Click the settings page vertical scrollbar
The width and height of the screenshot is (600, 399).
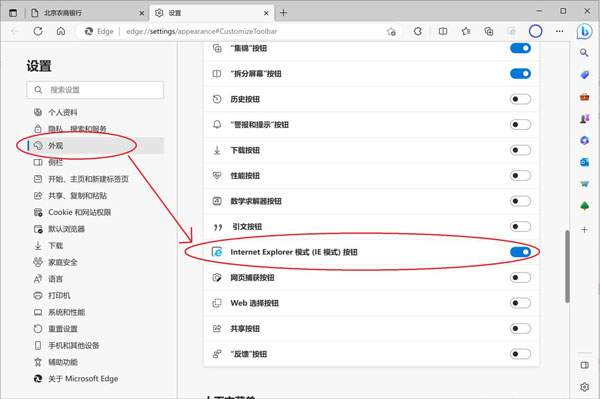coord(567,266)
